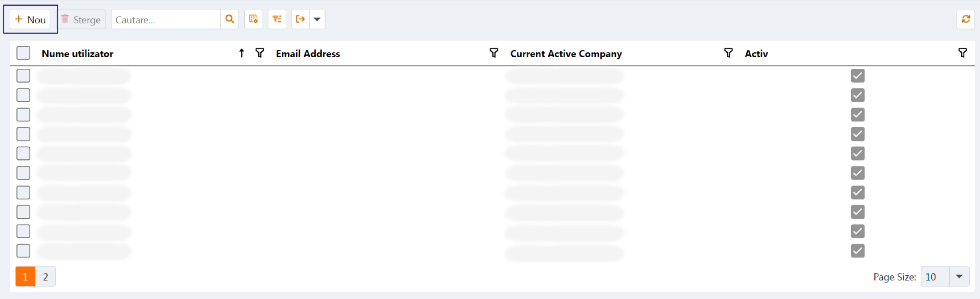Open the Email Address column filter
Image resolution: width=980 pixels, height=299 pixels.
[x=494, y=53]
